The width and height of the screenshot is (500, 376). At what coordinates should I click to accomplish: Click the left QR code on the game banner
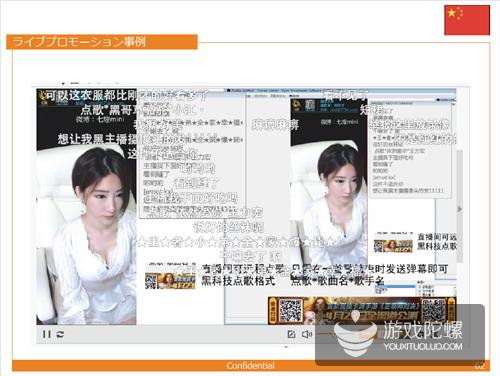[290, 311]
